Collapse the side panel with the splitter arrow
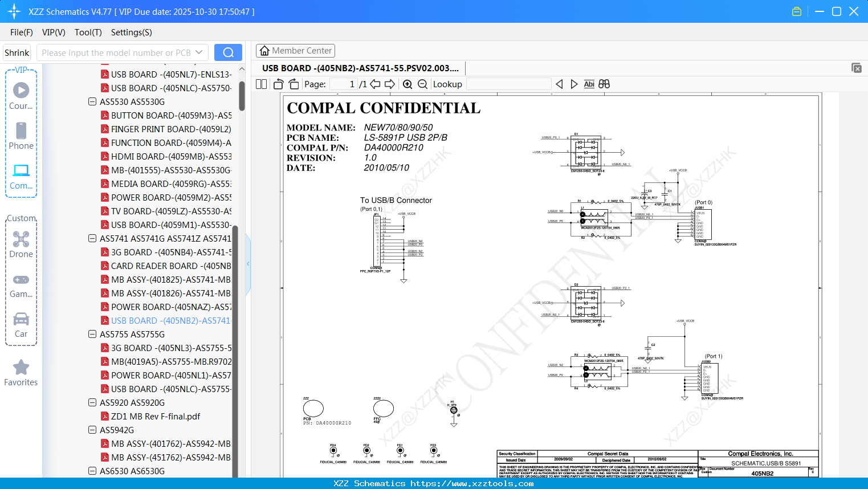Image resolution: width=868 pixels, height=489 pixels. 248,264
